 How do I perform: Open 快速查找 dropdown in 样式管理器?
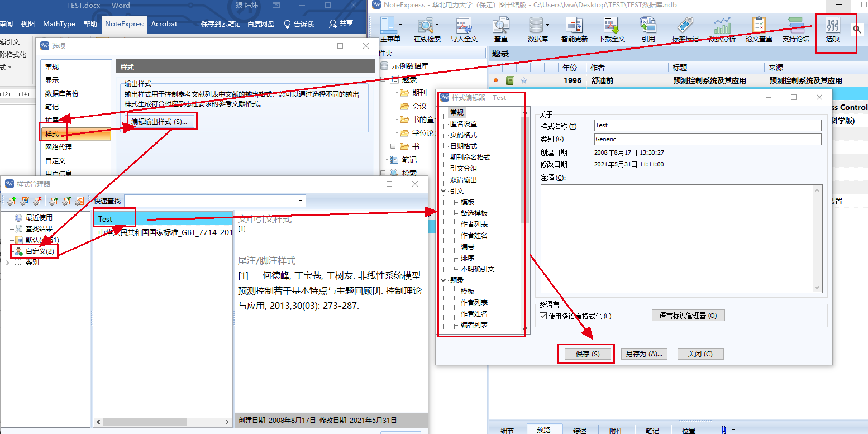point(301,201)
